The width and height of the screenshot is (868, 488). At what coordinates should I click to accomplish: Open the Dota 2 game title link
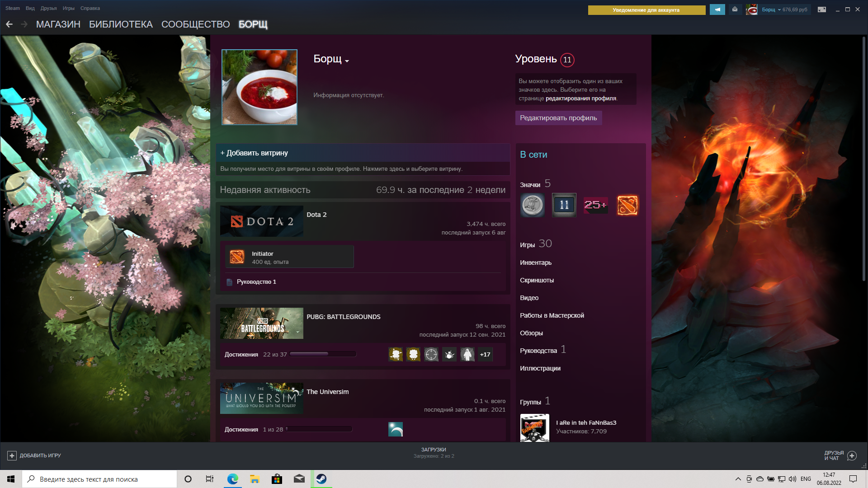coord(316,215)
